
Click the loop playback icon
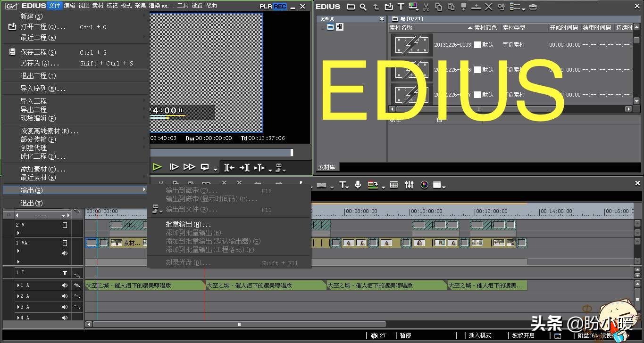click(205, 167)
